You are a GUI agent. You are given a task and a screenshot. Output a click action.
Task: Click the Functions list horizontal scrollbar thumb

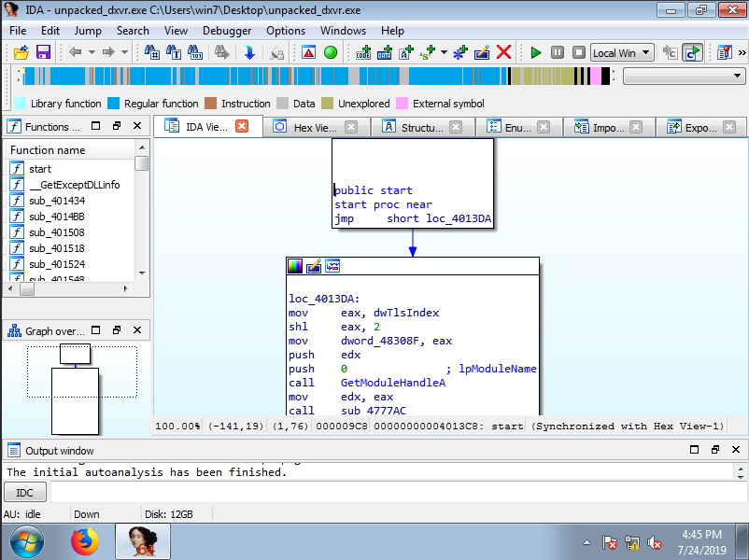click(27, 288)
